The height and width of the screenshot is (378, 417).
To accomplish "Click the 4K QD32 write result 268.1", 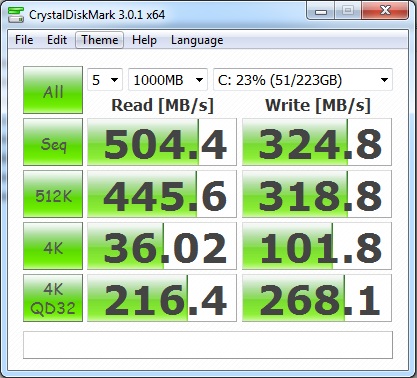I will (317, 298).
